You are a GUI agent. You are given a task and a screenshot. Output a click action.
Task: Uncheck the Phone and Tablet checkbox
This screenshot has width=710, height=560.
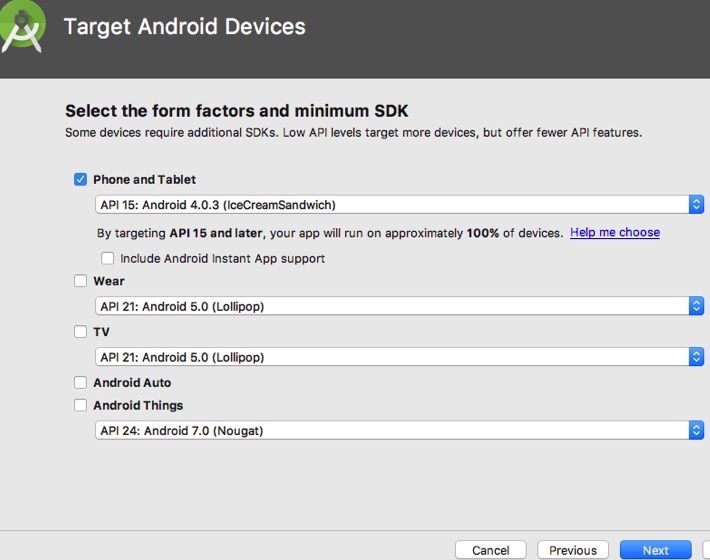[x=80, y=179]
